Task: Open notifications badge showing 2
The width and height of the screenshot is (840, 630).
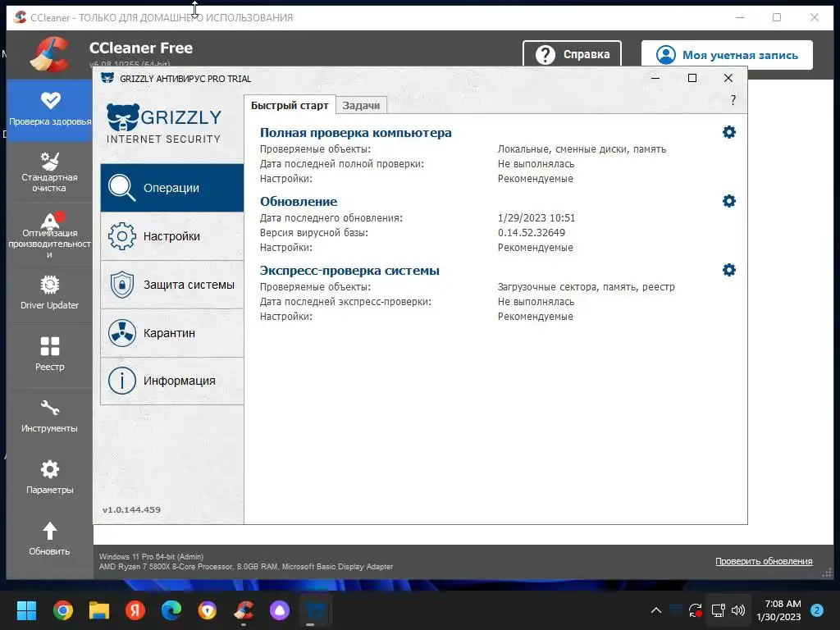Action: click(817, 610)
